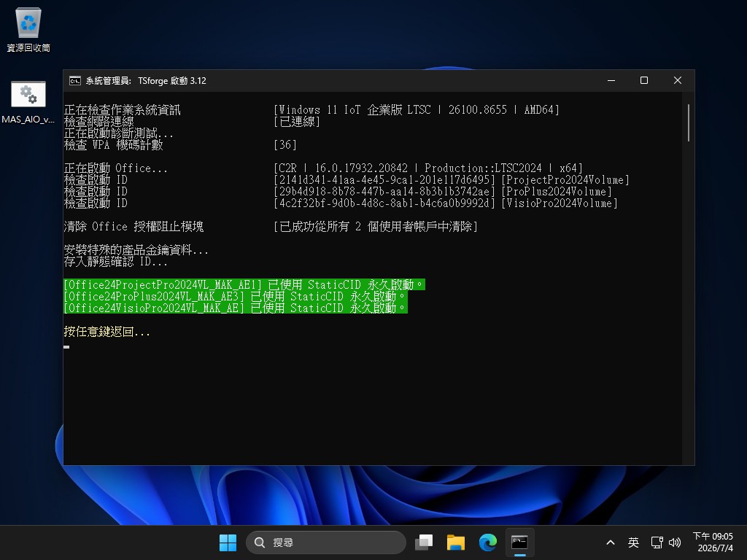Image resolution: width=747 pixels, height=560 pixels.
Task: Open the clock and date panel
Action: [x=714, y=542]
